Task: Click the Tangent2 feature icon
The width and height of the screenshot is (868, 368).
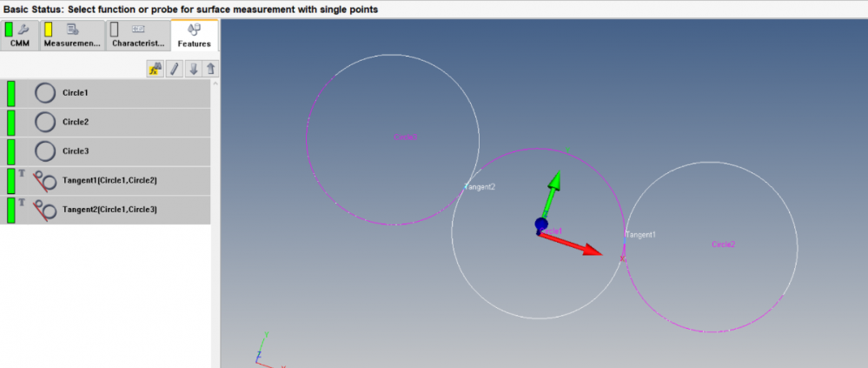Action: coord(45,211)
